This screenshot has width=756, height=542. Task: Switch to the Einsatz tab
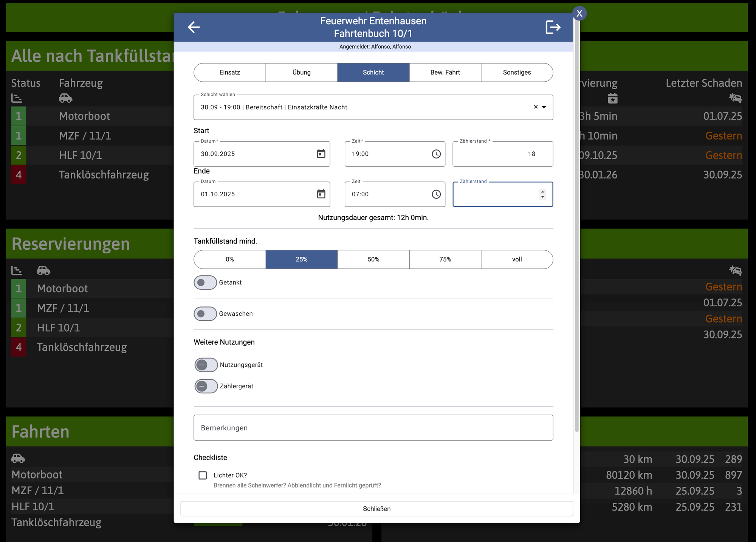[230, 72]
